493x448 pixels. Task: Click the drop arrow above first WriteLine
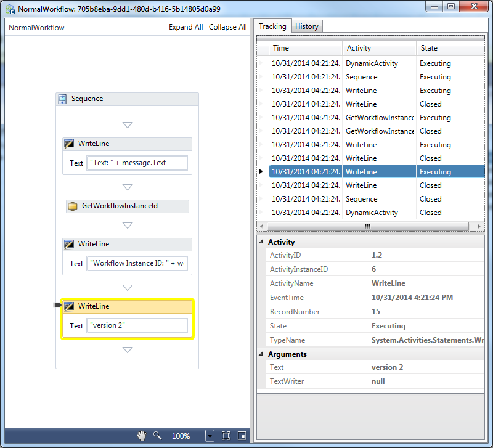128,125
